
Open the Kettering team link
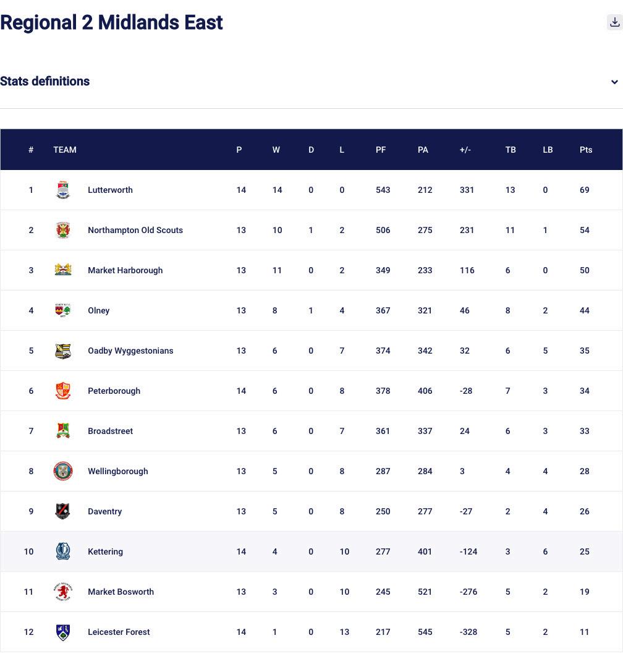pyautogui.click(x=105, y=551)
